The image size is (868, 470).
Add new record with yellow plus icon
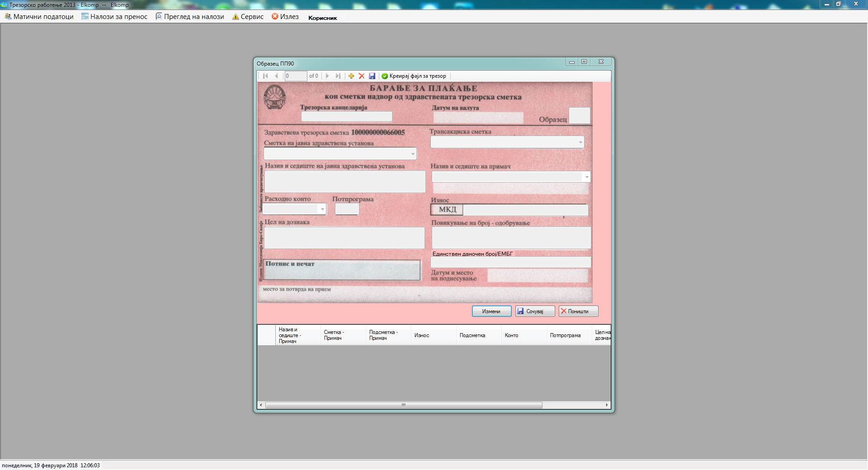coord(351,76)
